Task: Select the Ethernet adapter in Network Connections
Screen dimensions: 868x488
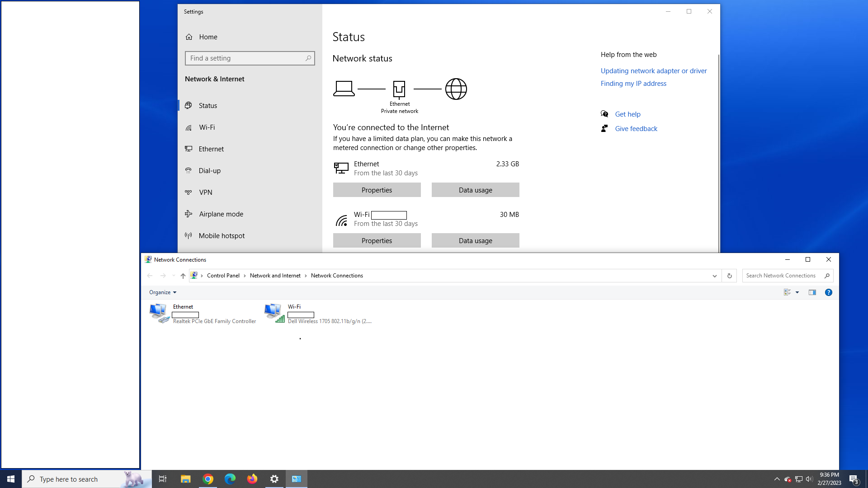Action: click(x=203, y=314)
